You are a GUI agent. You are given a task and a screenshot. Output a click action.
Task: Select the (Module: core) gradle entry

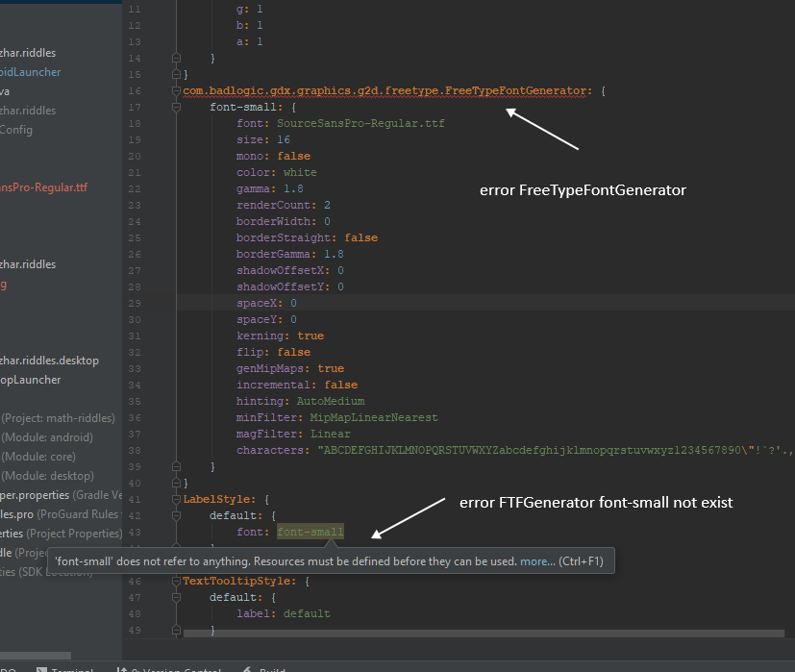tap(38, 457)
